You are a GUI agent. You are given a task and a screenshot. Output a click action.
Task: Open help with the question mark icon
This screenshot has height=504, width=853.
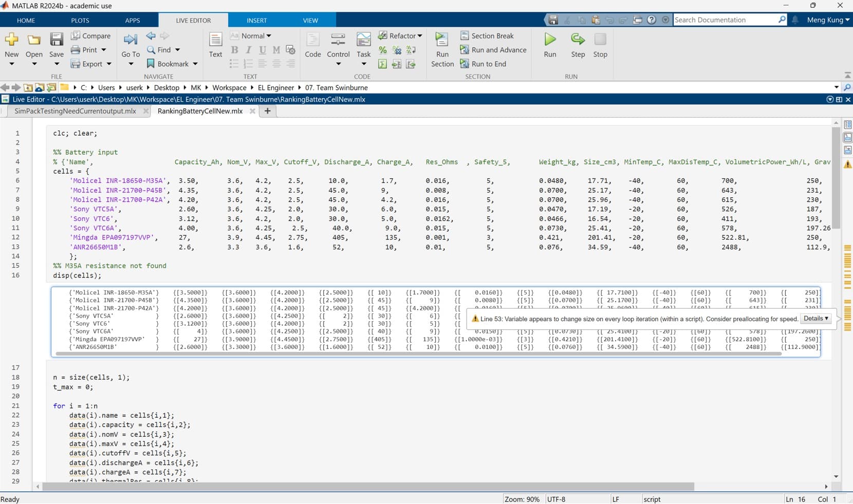[x=652, y=20]
